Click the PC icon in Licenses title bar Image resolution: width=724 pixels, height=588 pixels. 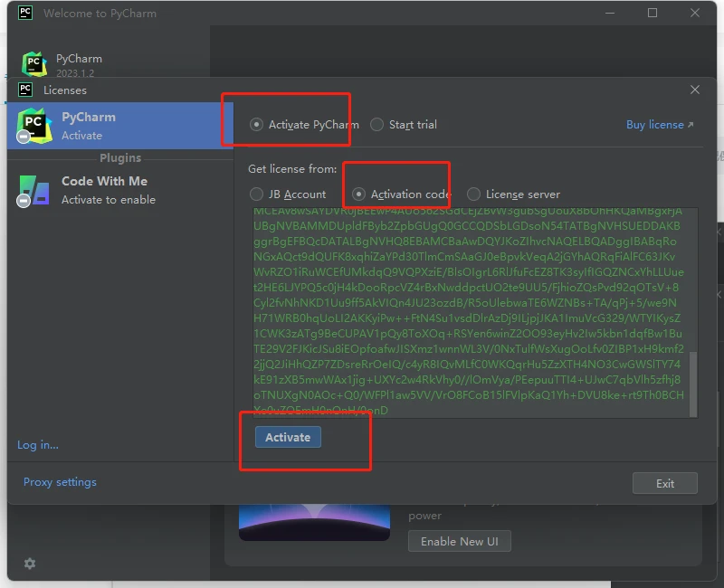[25, 90]
